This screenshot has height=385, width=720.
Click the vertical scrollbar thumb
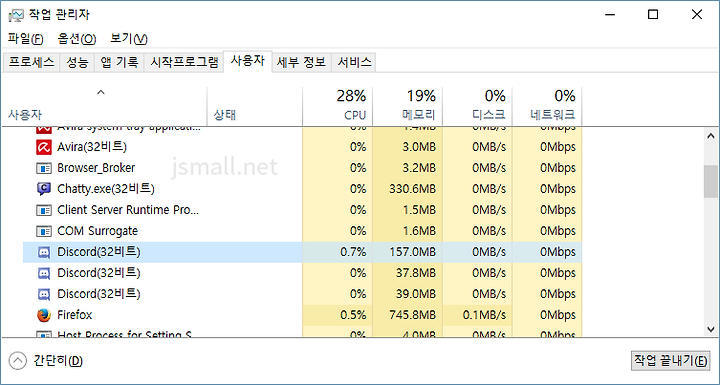[x=711, y=181]
